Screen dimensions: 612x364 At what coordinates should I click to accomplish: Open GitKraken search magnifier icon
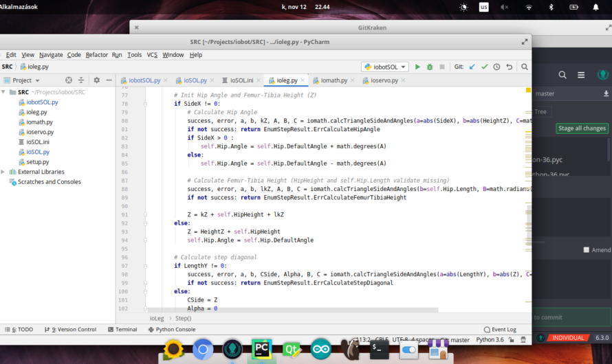coord(562,75)
